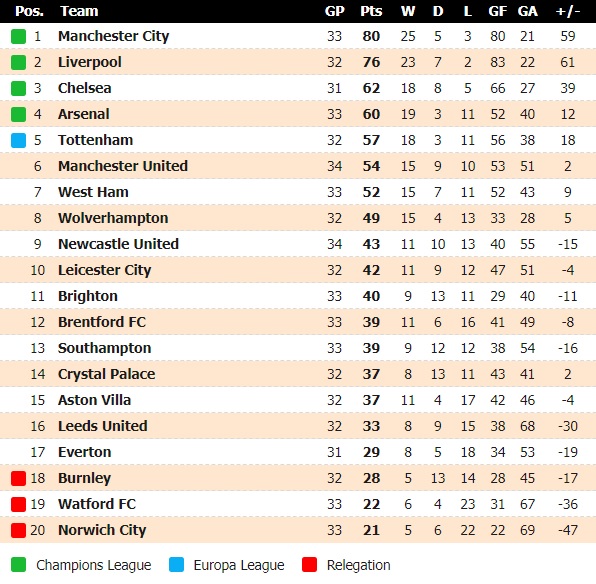Click green marker next to Arsenal
Viewport: 596px width, 584px height.
point(18,114)
